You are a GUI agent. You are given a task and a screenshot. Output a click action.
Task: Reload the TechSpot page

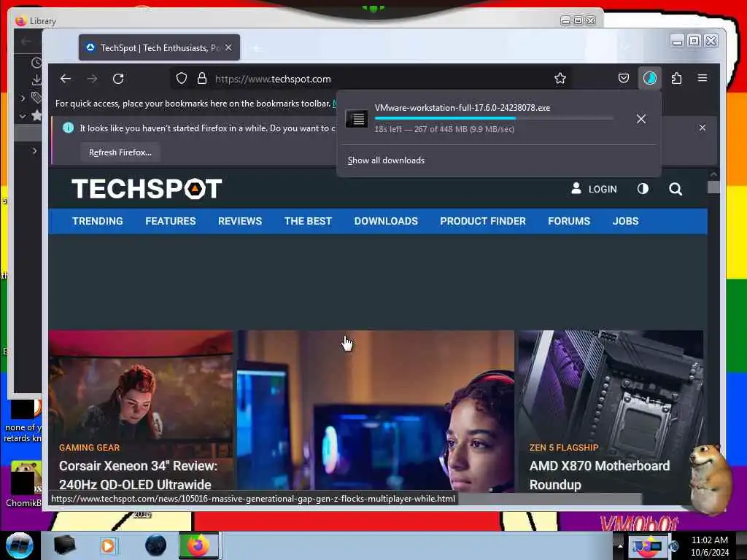pos(118,79)
